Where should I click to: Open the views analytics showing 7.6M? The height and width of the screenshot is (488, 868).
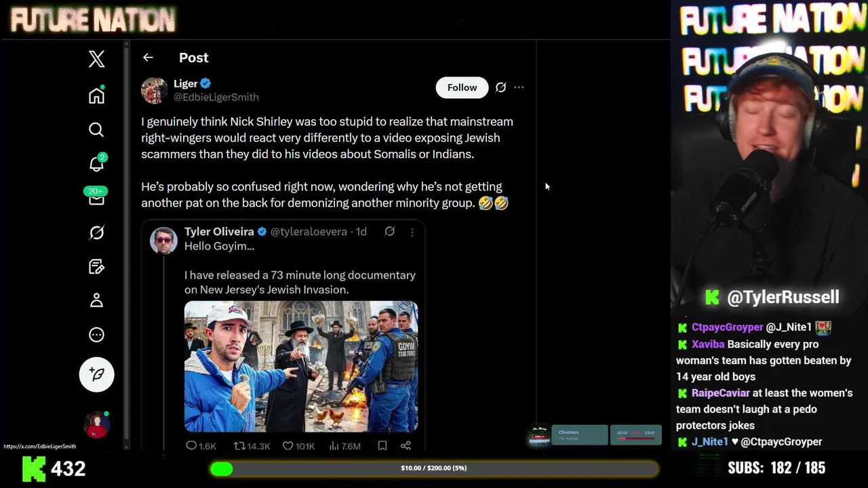pyautogui.click(x=344, y=446)
